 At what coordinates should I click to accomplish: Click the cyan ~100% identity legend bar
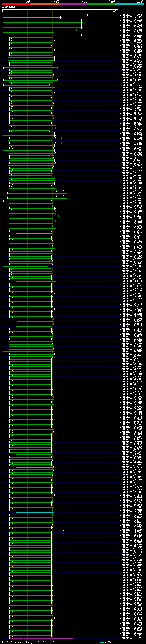tap(130, 4)
